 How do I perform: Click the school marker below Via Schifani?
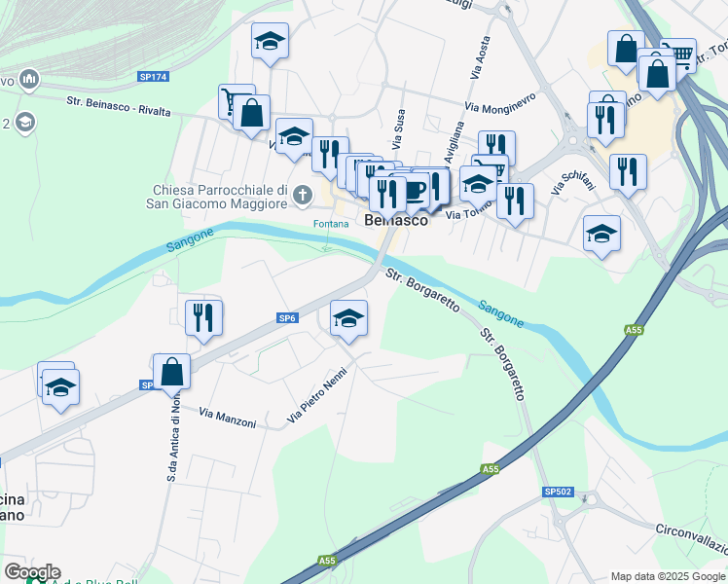(x=601, y=237)
